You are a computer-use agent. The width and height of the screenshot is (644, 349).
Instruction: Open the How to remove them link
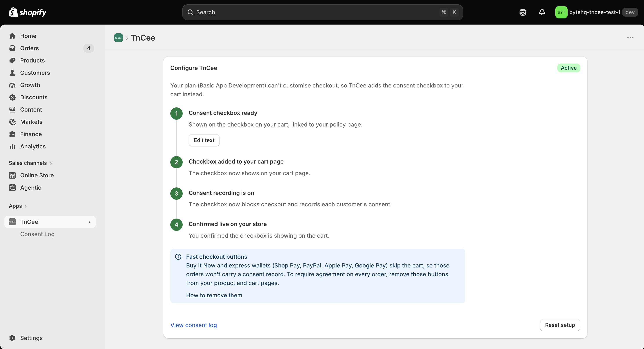pos(214,295)
